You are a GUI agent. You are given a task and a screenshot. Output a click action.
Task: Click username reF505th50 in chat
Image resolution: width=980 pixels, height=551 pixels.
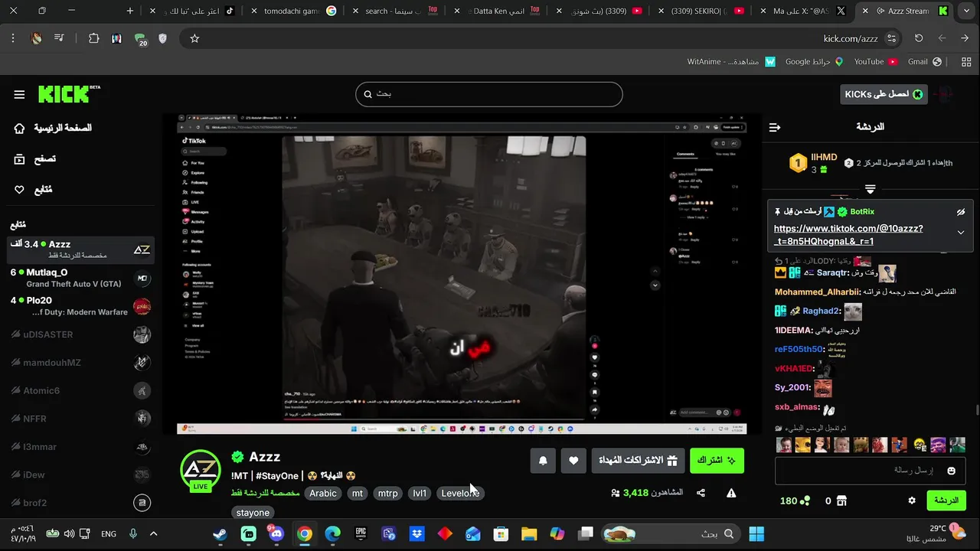pyautogui.click(x=798, y=349)
